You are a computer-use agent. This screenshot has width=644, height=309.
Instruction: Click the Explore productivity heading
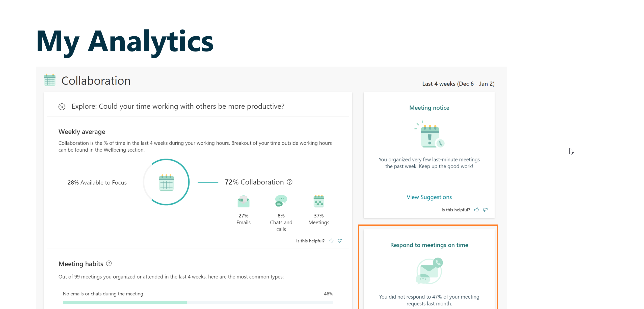click(178, 106)
